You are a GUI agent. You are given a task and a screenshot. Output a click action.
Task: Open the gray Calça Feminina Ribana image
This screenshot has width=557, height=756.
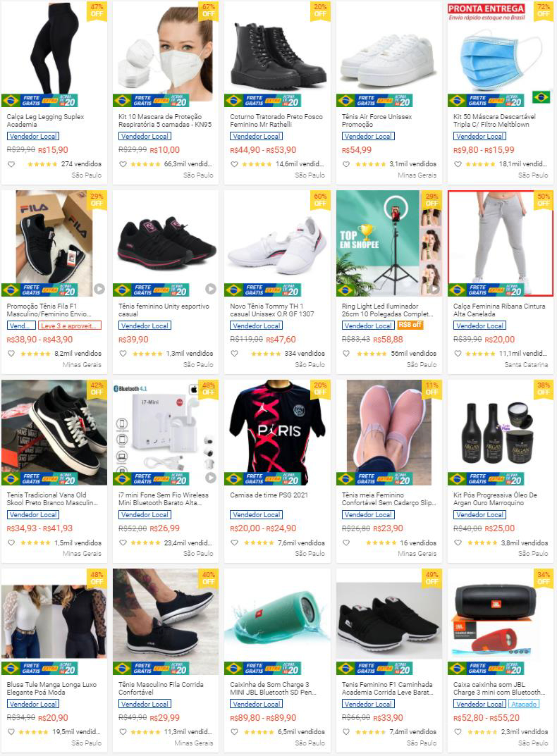pos(500,243)
